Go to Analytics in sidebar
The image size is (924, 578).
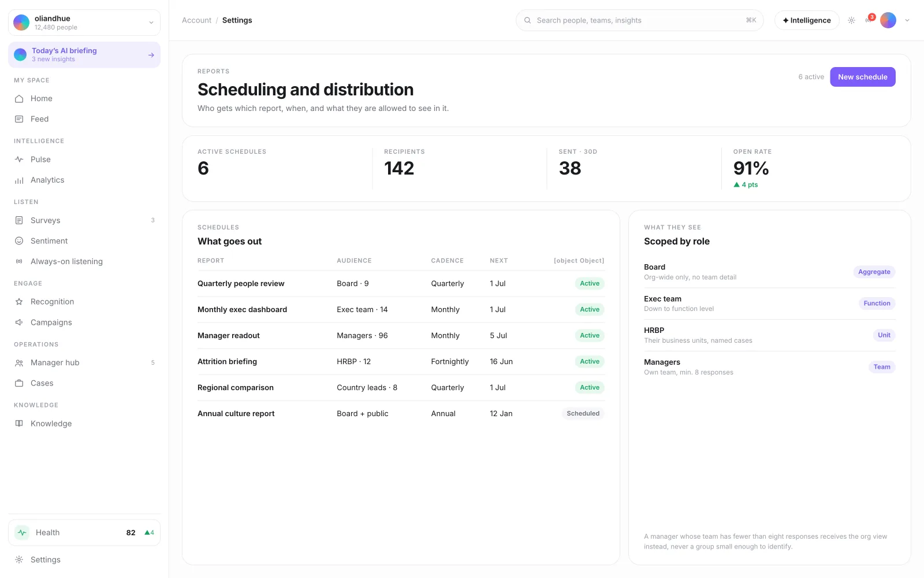click(x=84, y=180)
